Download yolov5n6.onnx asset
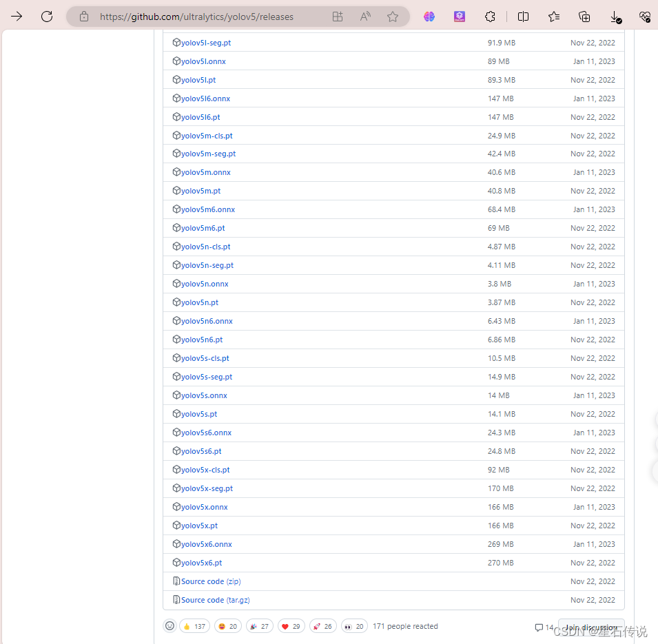This screenshot has height=644, width=658. tap(207, 321)
